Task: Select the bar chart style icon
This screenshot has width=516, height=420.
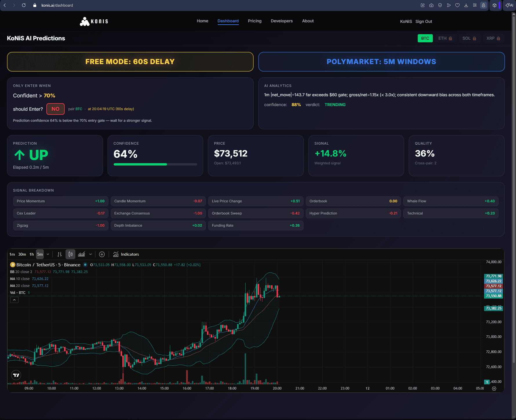Action: [x=59, y=254]
